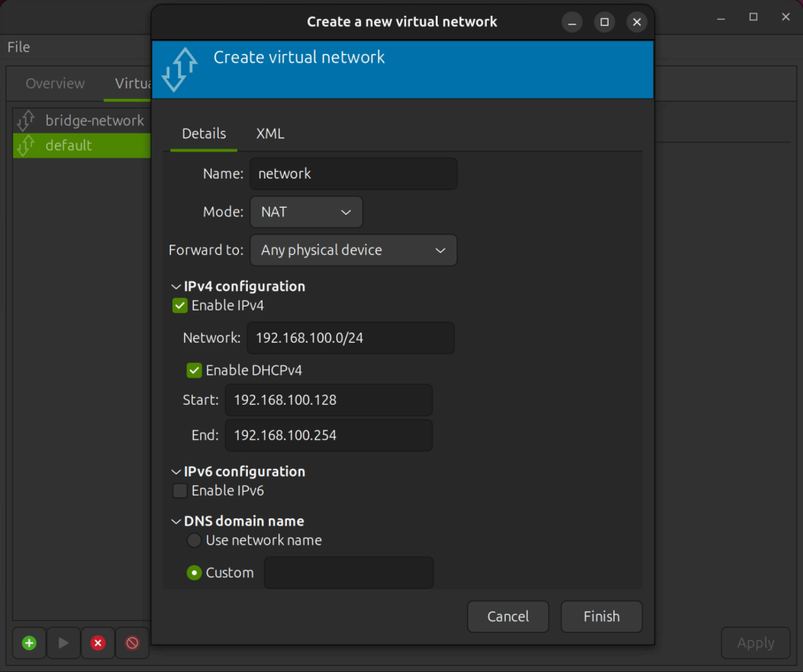This screenshot has width=803, height=672.
Task: Click Finish to create the network
Action: 601,616
